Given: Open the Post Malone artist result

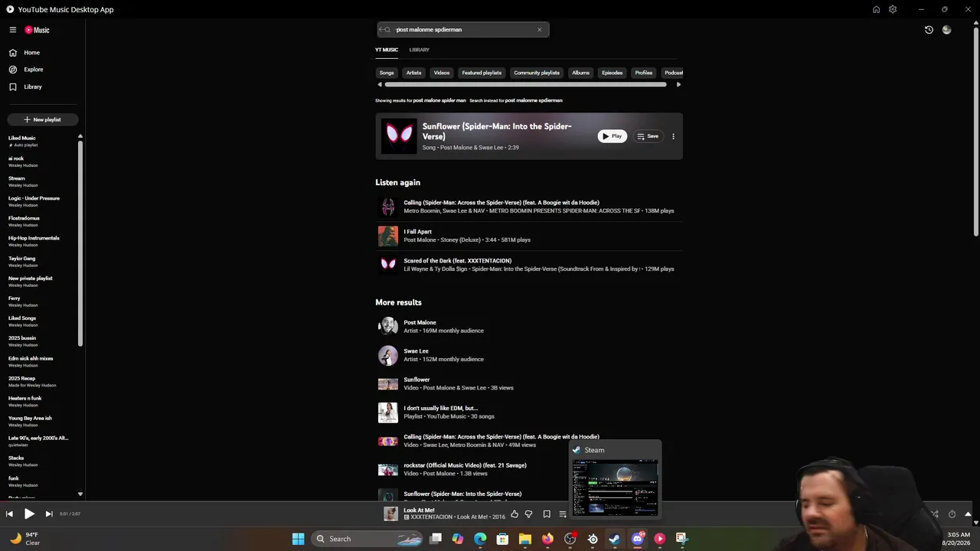Looking at the screenshot, I should pos(529,326).
